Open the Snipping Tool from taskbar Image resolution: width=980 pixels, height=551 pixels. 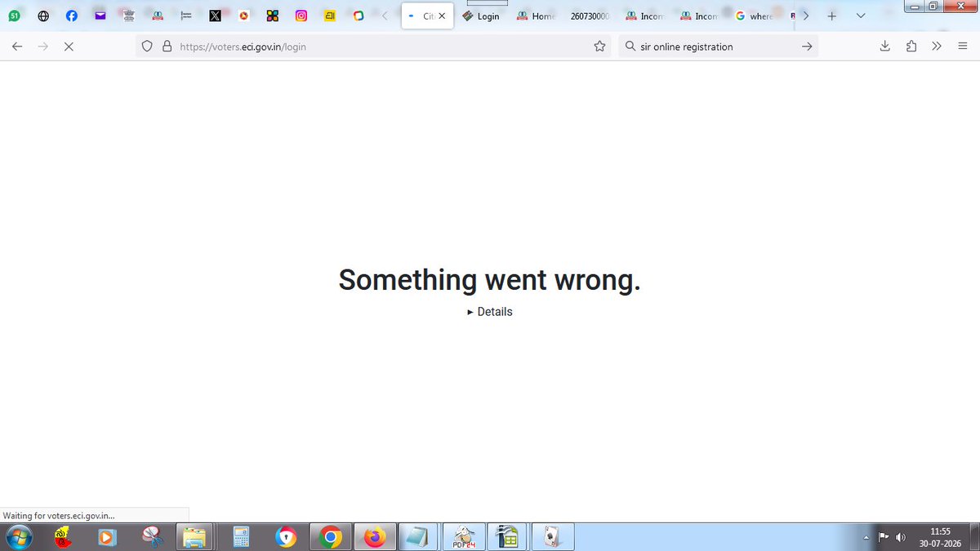152,536
